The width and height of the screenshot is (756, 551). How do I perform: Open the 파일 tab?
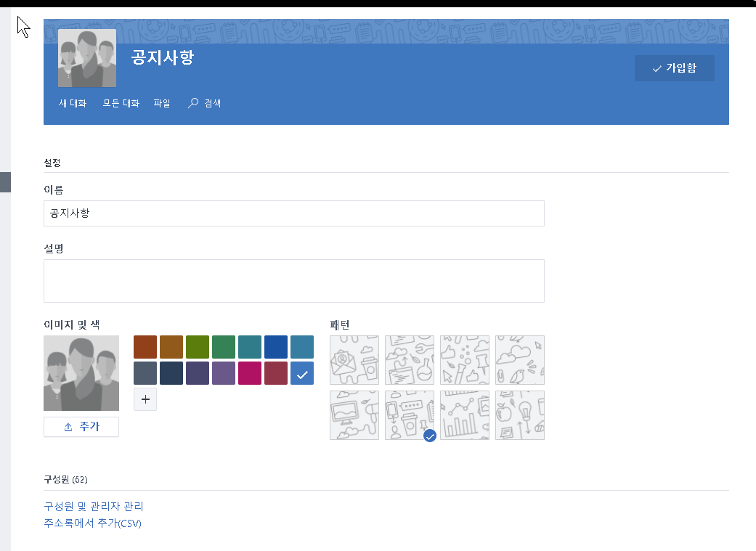click(161, 103)
